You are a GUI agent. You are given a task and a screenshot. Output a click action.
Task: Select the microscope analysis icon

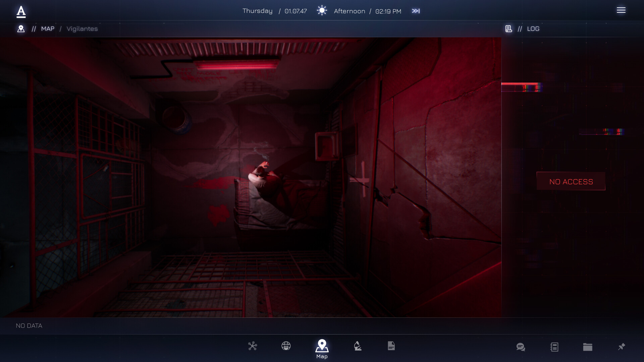(358, 346)
